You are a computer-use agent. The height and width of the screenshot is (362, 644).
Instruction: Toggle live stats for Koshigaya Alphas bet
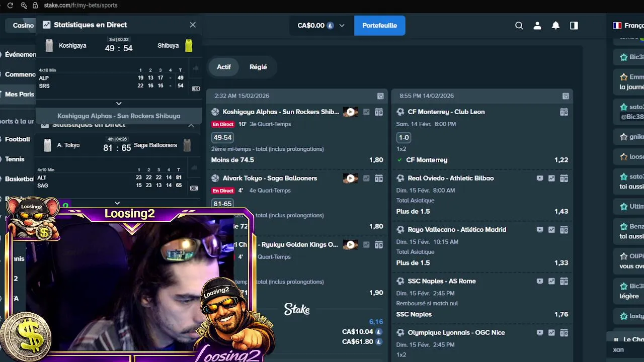366,112
